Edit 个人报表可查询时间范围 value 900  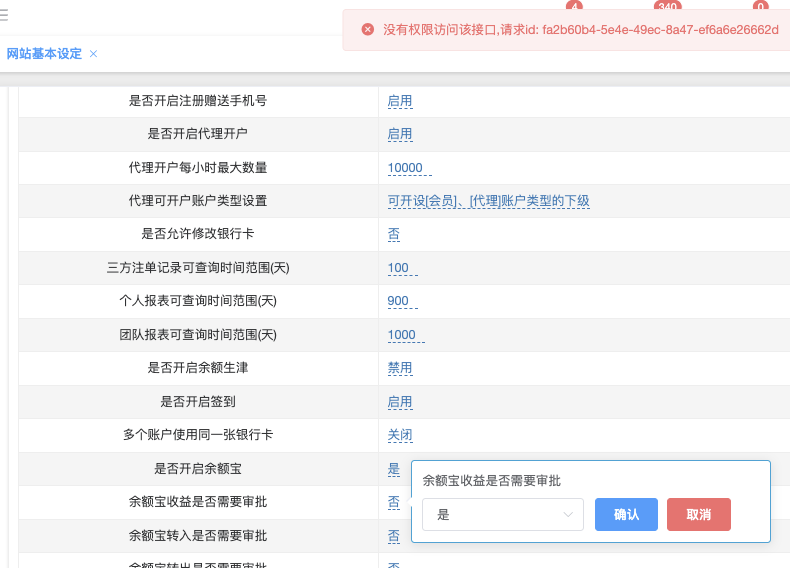[399, 301]
